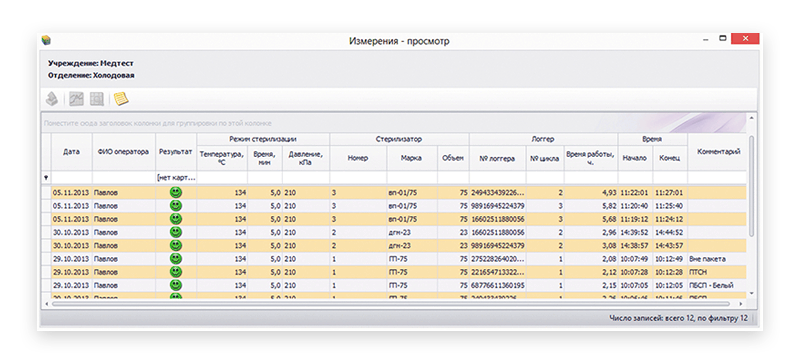
Task: Click the Комментарий column header
Action: coord(717,152)
